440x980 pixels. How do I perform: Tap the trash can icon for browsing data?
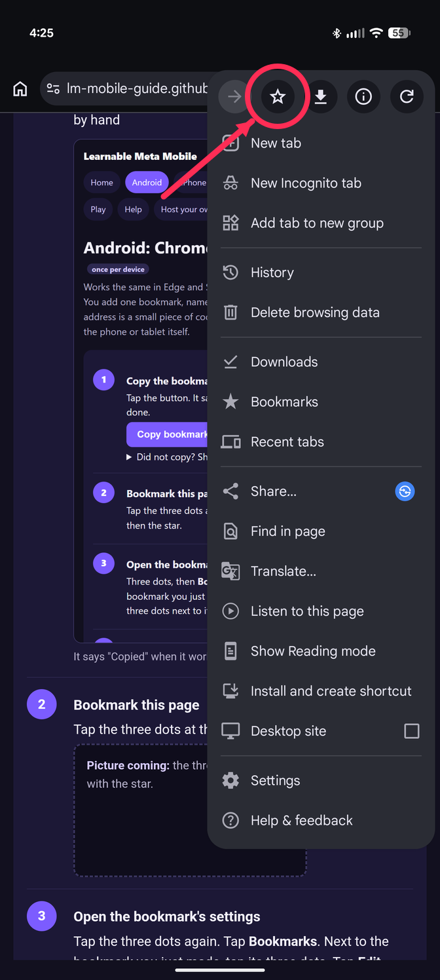pos(230,312)
